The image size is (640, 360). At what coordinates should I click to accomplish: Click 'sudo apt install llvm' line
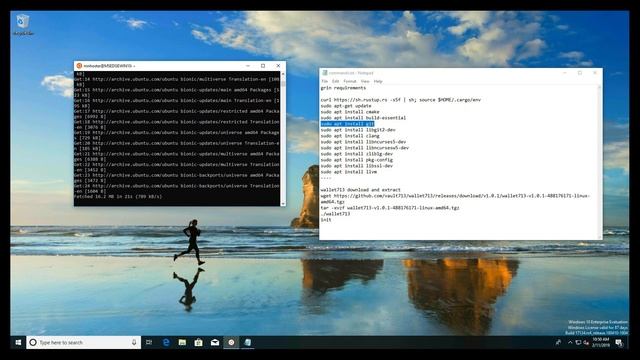point(349,172)
